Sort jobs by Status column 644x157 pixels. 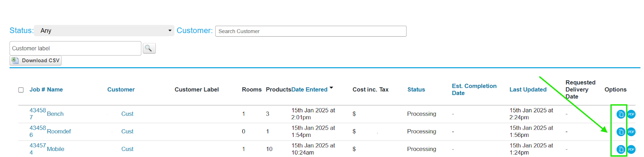tap(416, 89)
